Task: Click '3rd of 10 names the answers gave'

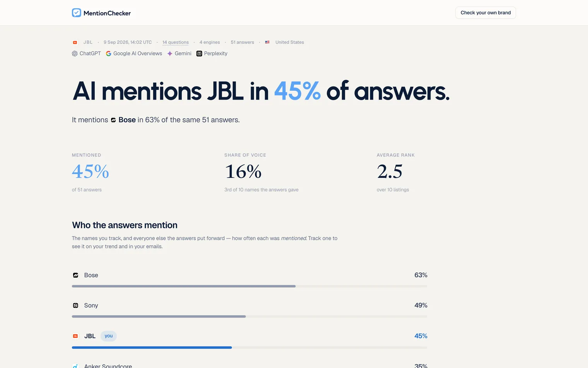Action: (262, 190)
